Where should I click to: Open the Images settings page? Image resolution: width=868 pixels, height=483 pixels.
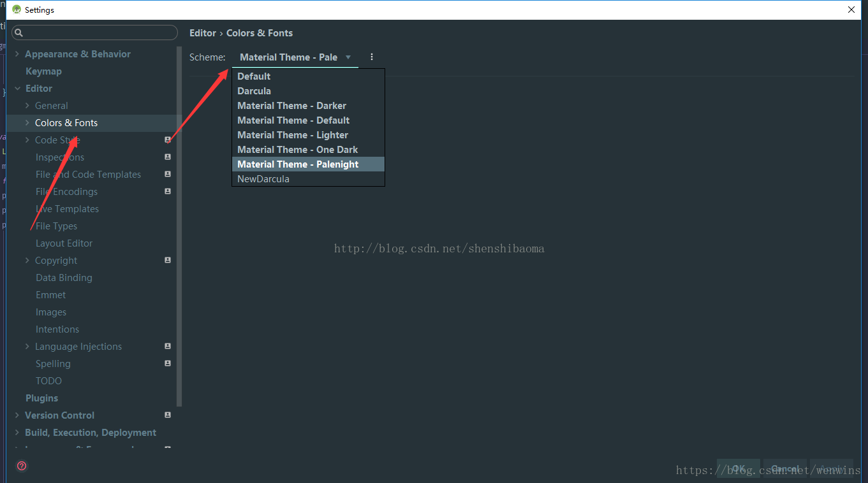tap(51, 312)
